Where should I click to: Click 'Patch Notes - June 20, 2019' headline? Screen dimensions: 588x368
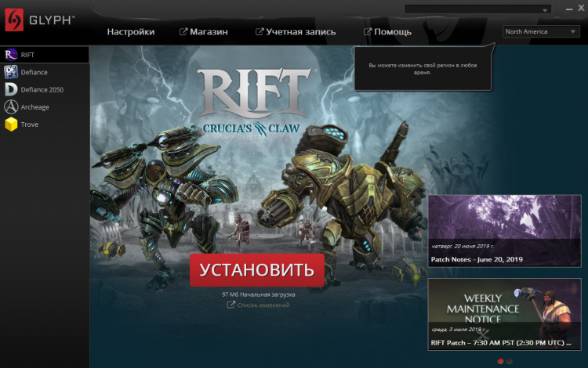[477, 259]
